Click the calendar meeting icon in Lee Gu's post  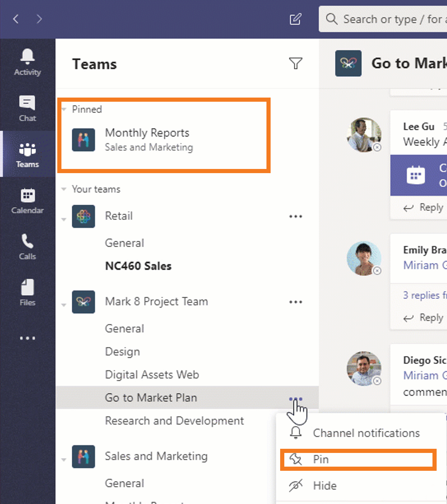click(x=416, y=175)
